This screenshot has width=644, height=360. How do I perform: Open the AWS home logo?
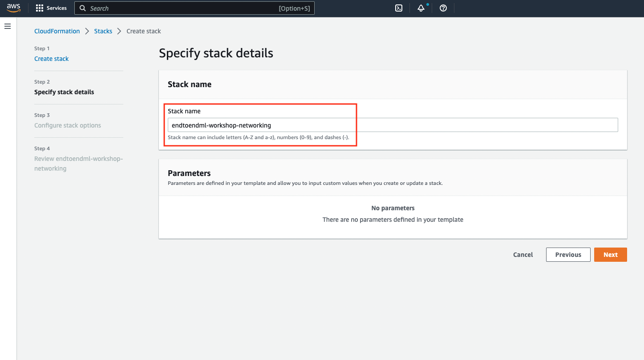tap(13, 8)
